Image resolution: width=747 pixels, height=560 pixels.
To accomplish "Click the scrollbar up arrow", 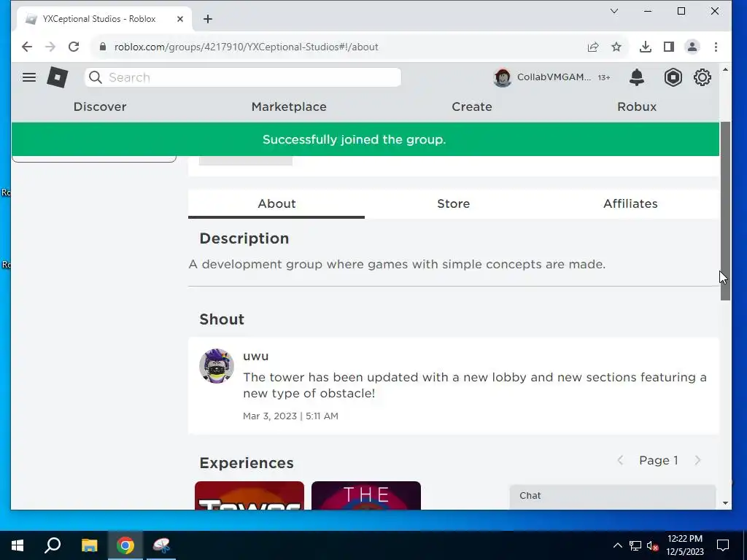I will (x=725, y=70).
